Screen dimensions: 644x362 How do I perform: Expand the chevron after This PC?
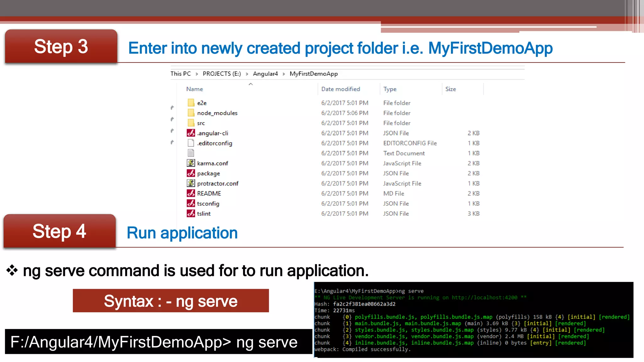pyautogui.click(x=197, y=74)
